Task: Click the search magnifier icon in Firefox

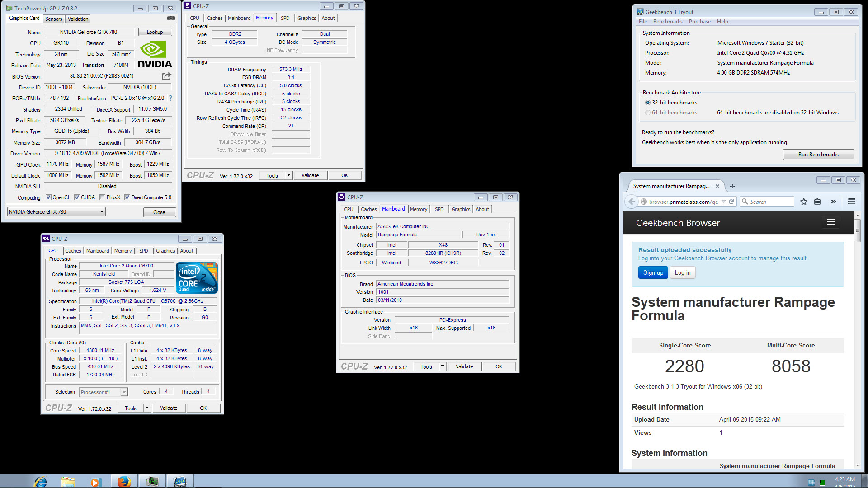Action: coord(745,202)
